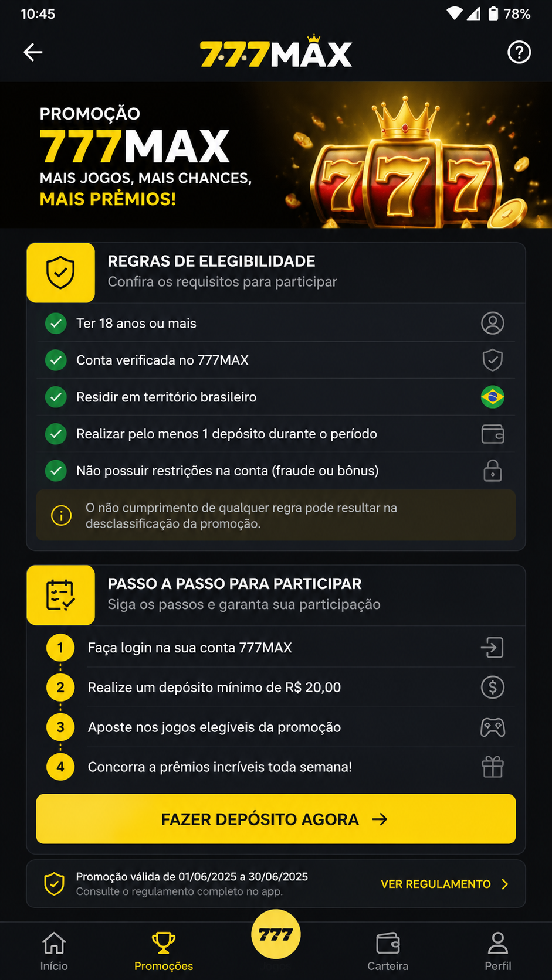Viewport: 552px width, 980px height.
Task: Tap the gamepad icon beside step 3
Action: point(493,727)
